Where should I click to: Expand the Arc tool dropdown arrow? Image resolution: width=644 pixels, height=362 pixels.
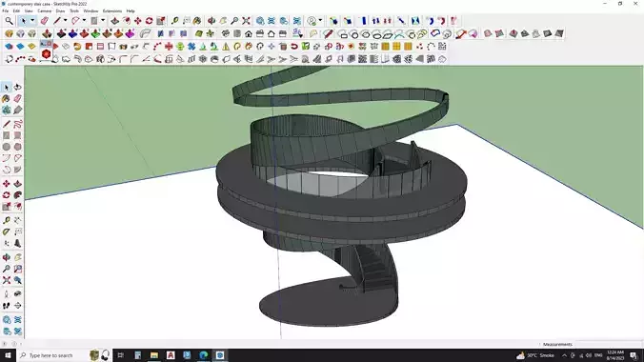click(x=84, y=21)
